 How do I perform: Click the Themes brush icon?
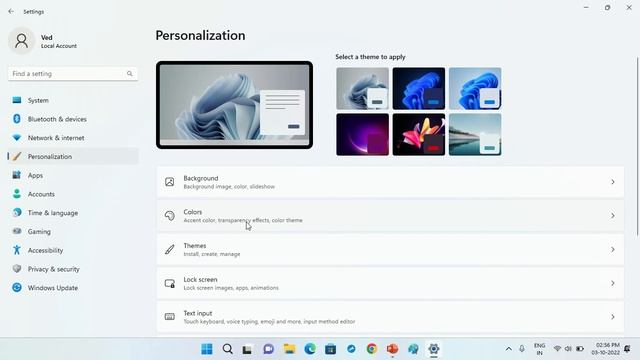point(169,249)
